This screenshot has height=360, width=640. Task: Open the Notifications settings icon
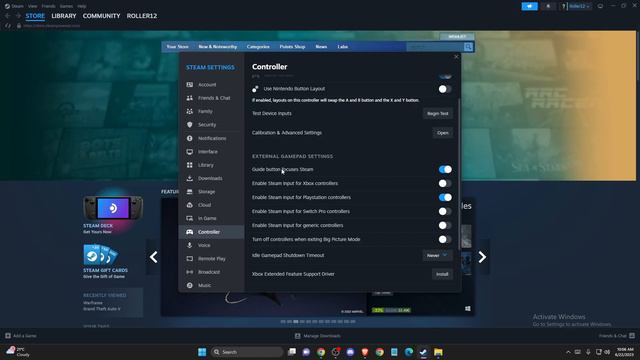pyautogui.click(x=190, y=138)
